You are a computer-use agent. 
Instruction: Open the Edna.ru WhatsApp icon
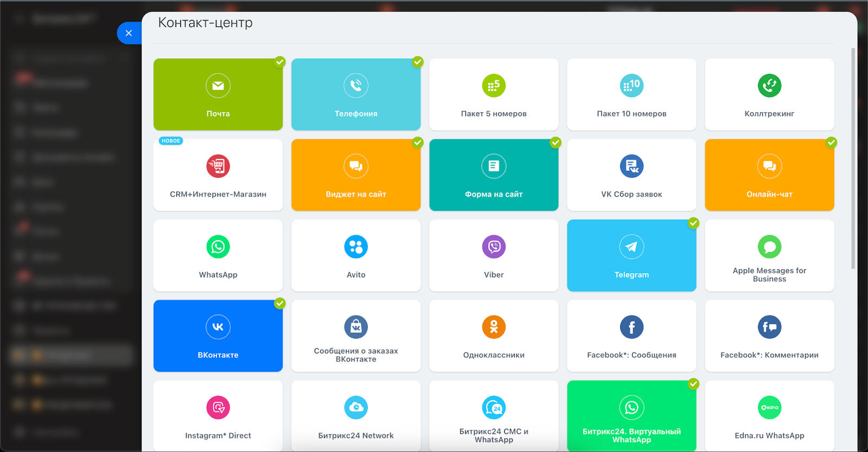769,408
